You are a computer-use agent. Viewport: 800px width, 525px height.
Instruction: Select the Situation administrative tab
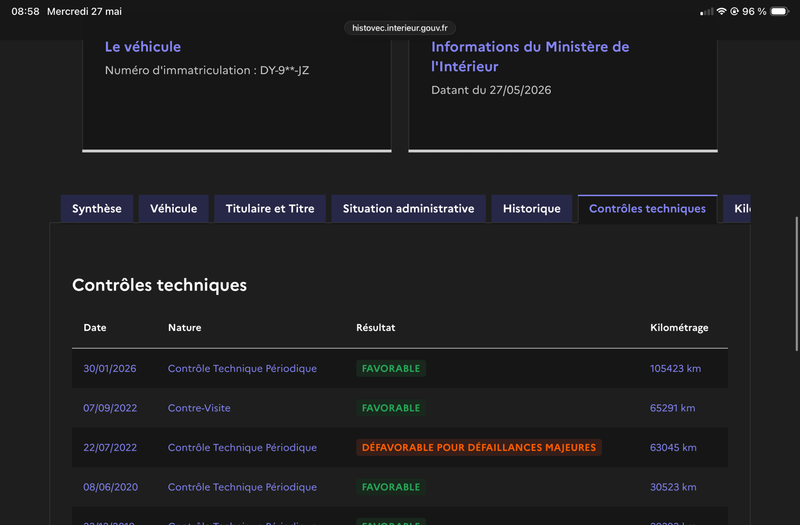(x=408, y=209)
